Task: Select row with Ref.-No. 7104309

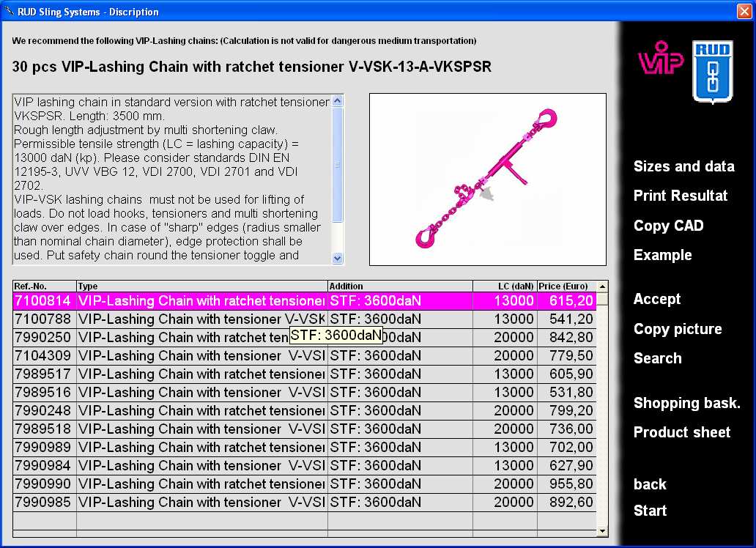Action: pos(305,356)
